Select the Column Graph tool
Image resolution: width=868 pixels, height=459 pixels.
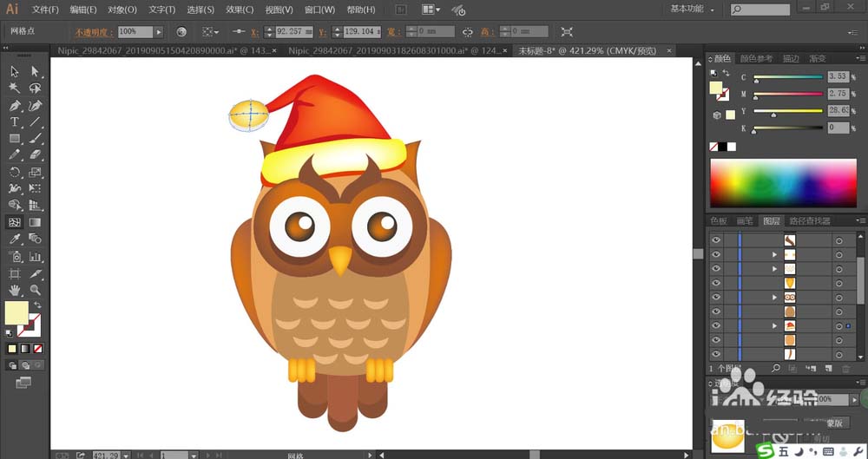pyautogui.click(x=35, y=256)
